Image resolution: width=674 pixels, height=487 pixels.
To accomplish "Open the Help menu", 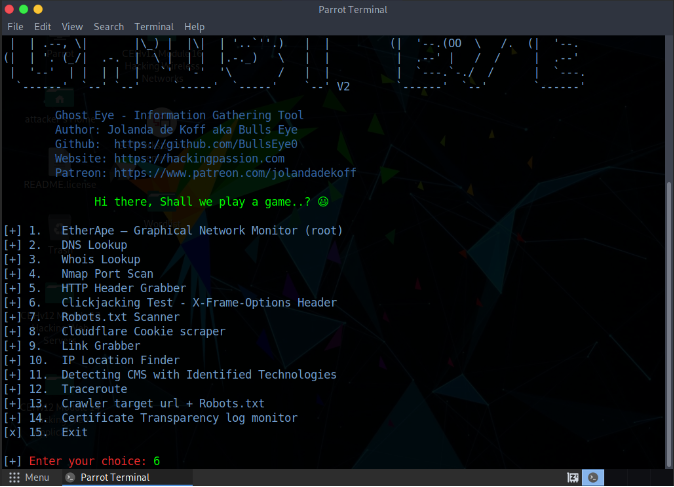I will 194,27.
